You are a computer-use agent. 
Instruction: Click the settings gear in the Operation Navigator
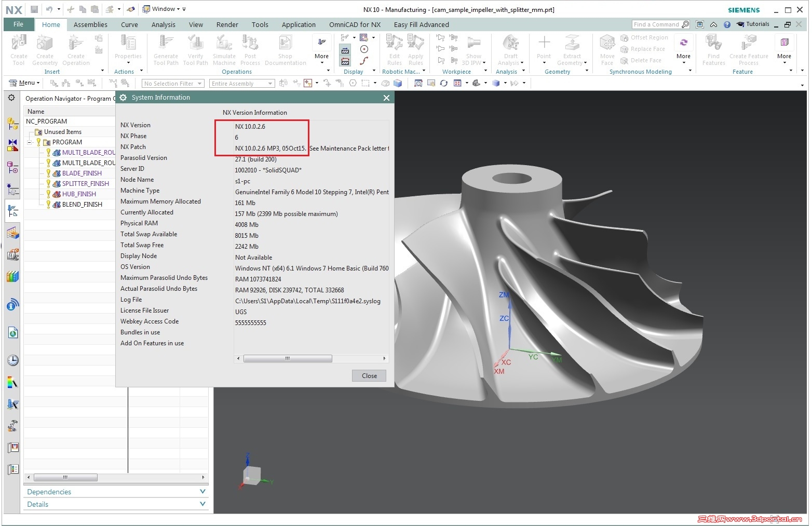11,98
